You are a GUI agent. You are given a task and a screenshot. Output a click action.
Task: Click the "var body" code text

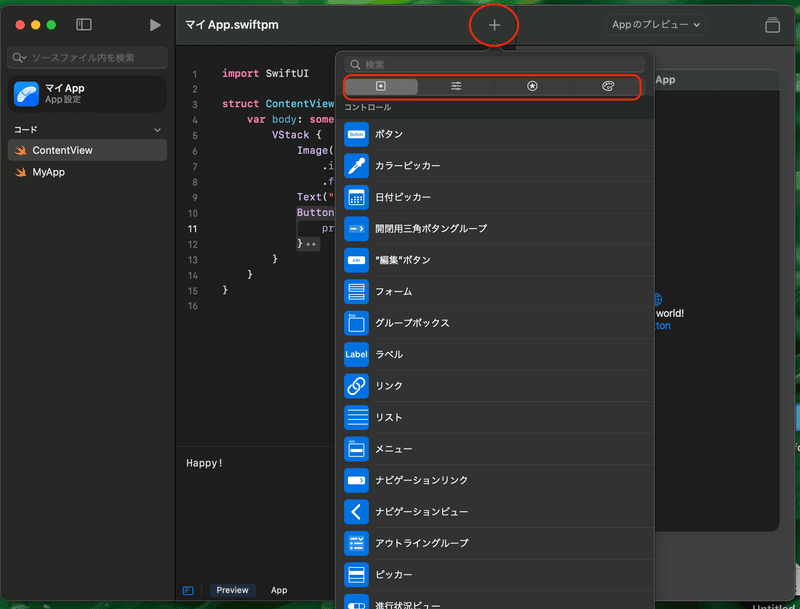pos(271,119)
